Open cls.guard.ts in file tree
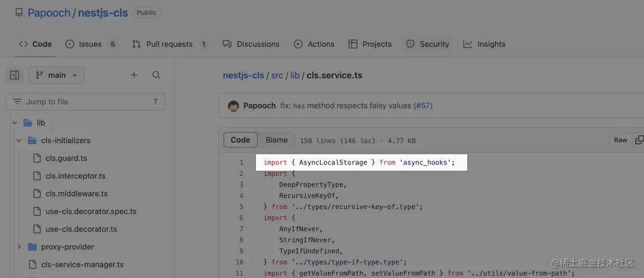 pyautogui.click(x=66, y=158)
